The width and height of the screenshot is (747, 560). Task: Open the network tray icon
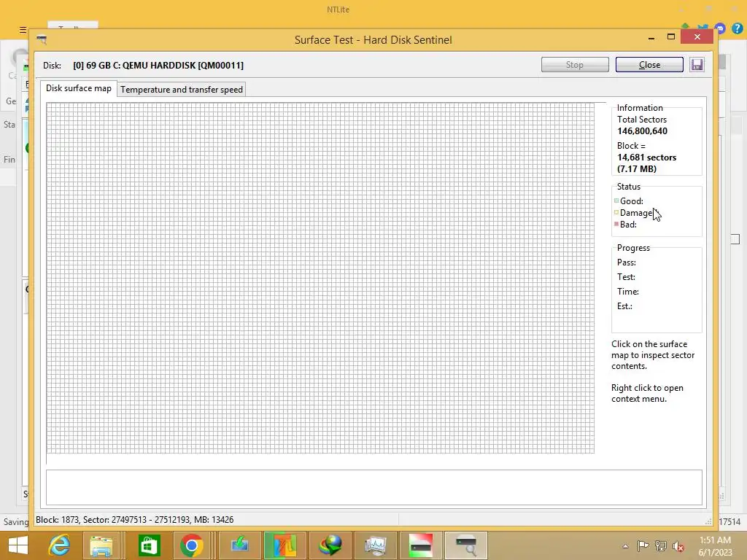pyautogui.click(x=661, y=546)
